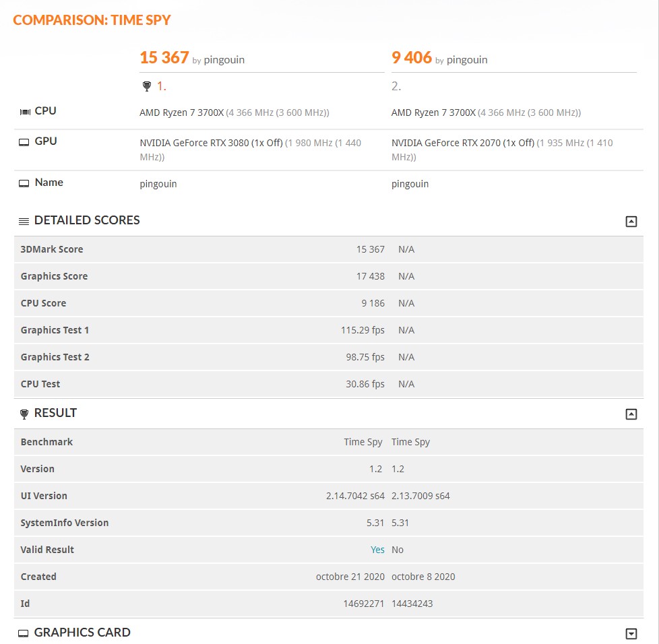Viewport: 659px width, 644px height.
Task: Click the SystemInfo Version row label
Action: pyautogui.click(x=65, y=523)
